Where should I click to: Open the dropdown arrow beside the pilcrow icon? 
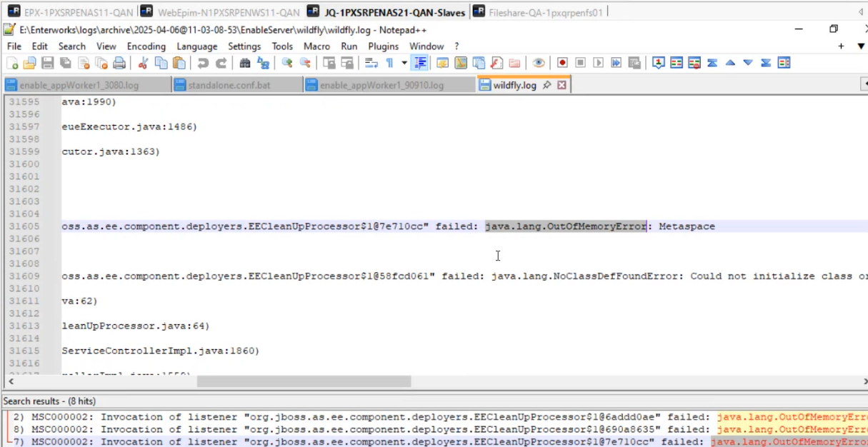[x=404, y=63]
